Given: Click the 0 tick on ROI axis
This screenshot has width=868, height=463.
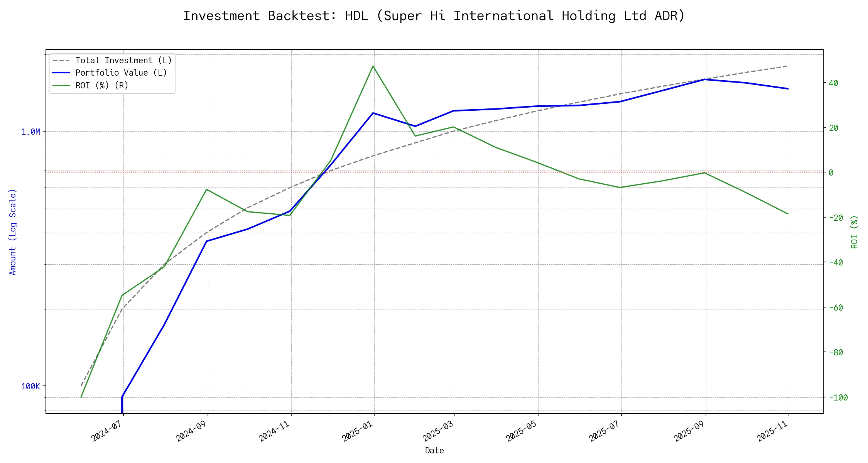Looking at the screenshot, I should [x=831, y=172].
